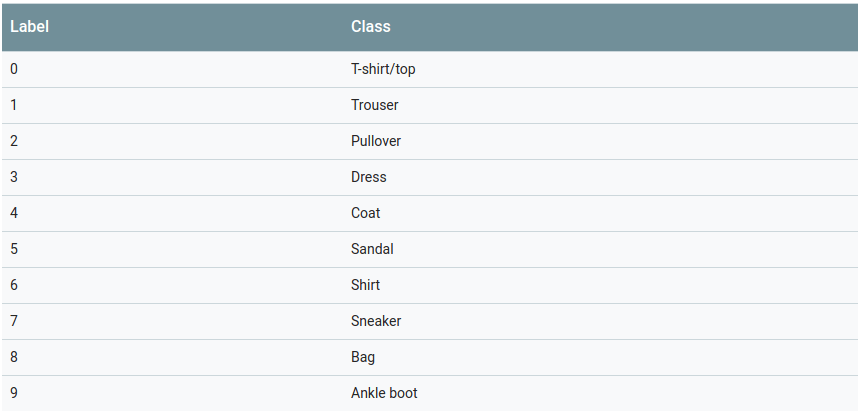The height and width of the screenshot is (415, 860).
Task: Select the T-shirt/top class cell
Action: (383, 69)
